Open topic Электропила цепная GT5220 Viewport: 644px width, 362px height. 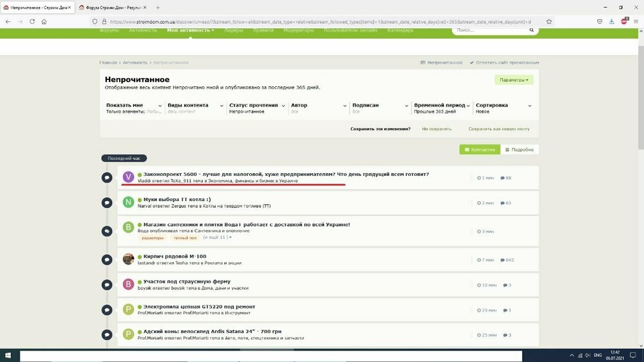click(199, 307)
